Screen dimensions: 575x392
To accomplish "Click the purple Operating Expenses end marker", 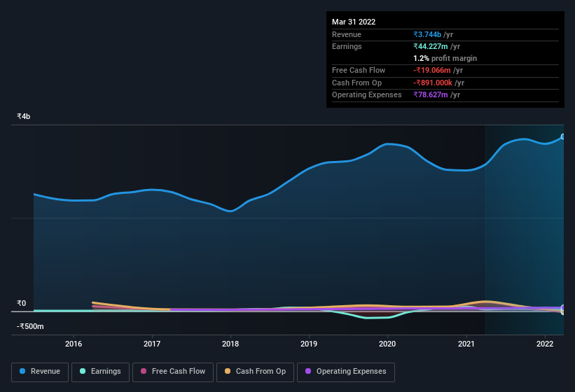I will click(x=563, y=307).
